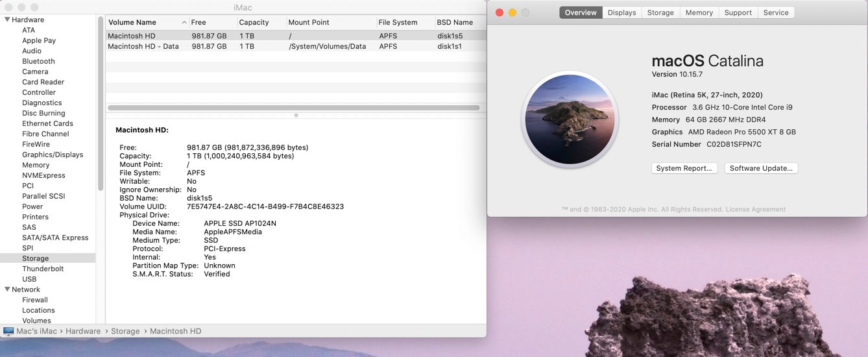868x357 pixels.
Task: Sort by Mount Point column header
Action: click(x=332, y=22)
